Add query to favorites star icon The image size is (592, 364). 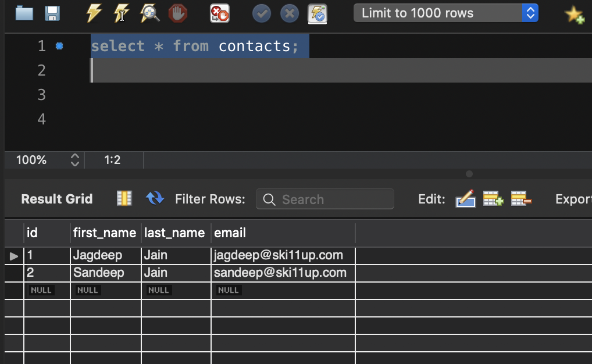(575, 14)
